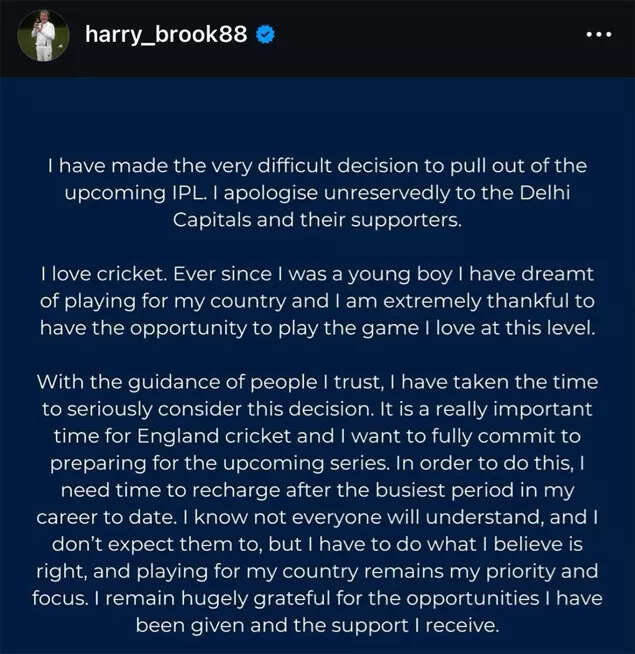The height and width of the screenshot is (654, 635).
Task: Click the line starting 'need time to recharge'
Action: [x=317, y=490]
